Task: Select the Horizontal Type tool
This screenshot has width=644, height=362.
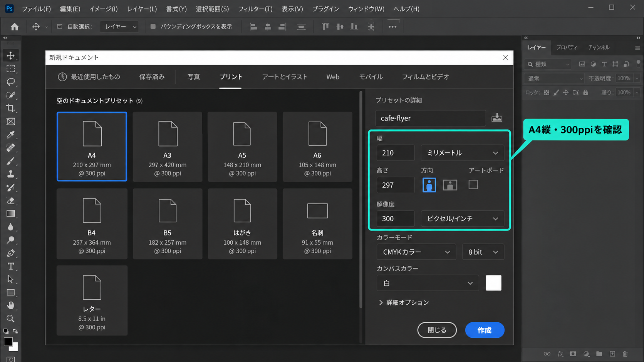Action: pyautogui.click(x=11, y=266)
